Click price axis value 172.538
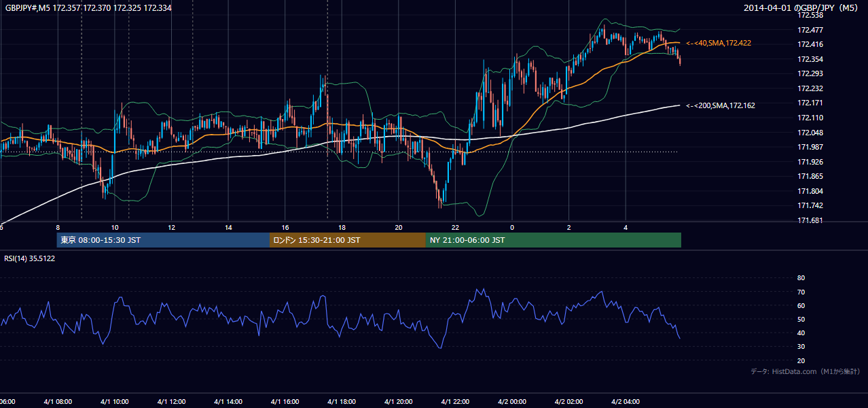The width and height of the screenshot is (868, 408). pos(810,15)
